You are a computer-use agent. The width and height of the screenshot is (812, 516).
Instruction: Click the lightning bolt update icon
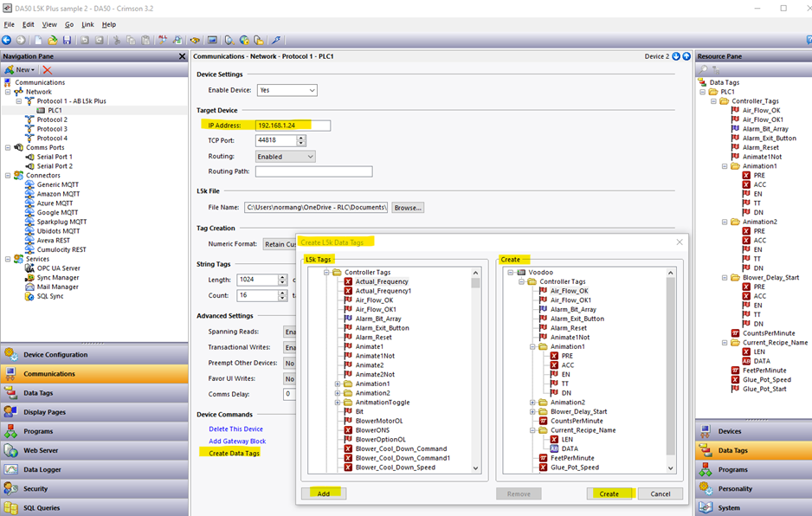coord(276,40)
